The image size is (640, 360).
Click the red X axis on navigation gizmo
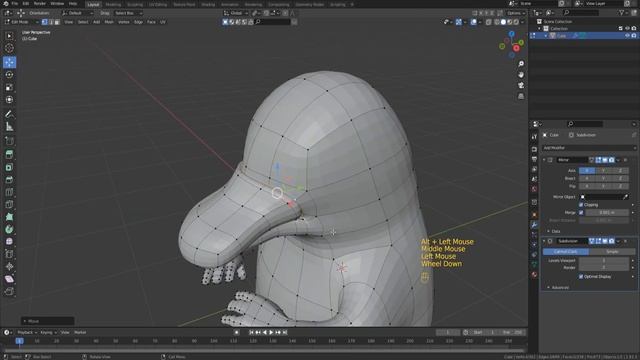pos(516,48)
